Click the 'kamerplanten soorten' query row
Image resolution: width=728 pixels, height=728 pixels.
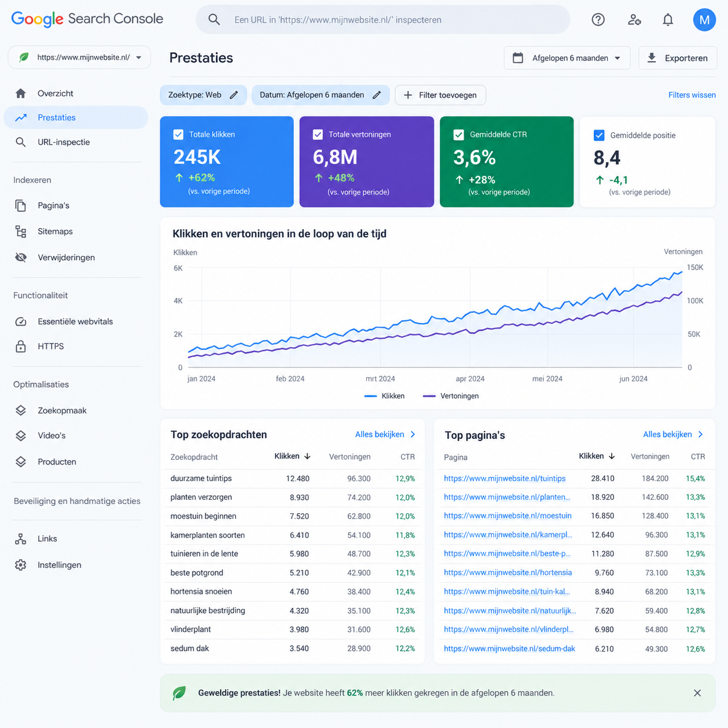click(293, 535)
